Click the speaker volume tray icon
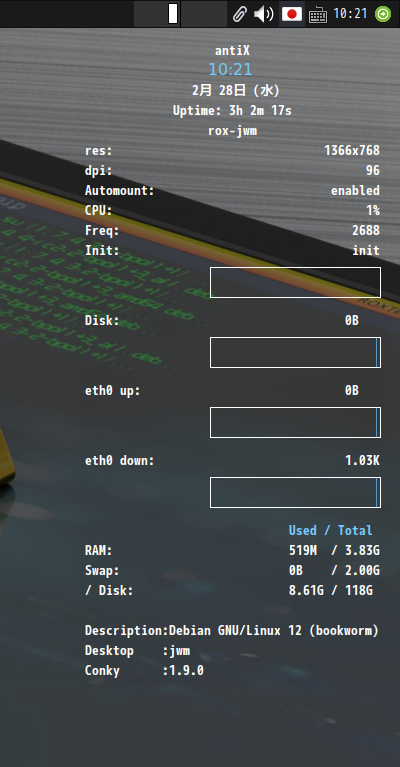Viewport: 400px width, 767px height. click(x=264, y=14)
